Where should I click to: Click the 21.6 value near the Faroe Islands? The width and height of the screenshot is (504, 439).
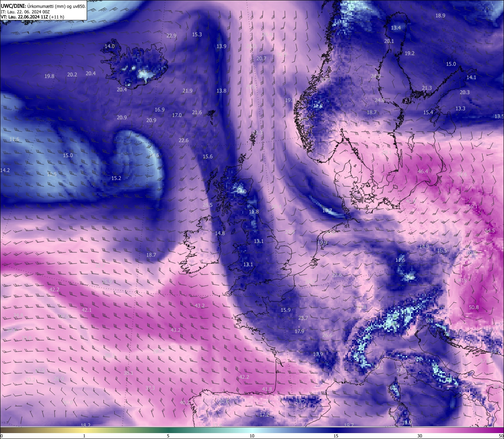197,113
